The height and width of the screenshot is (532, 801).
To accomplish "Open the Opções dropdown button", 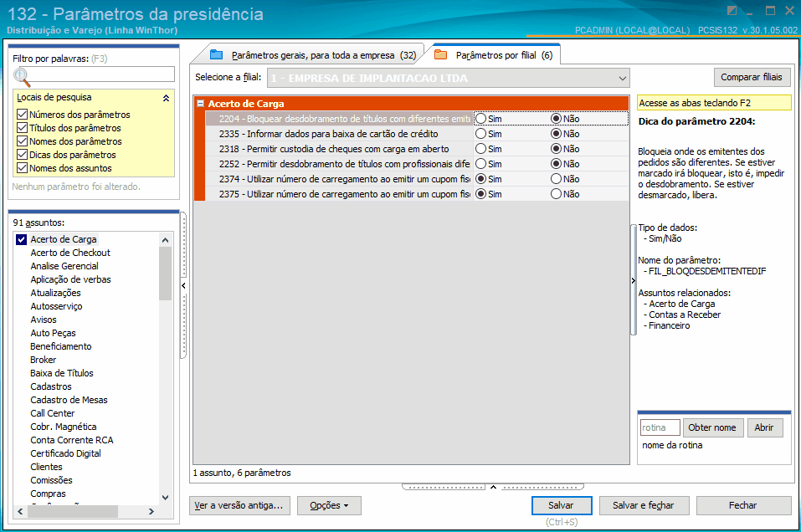I will 329,505.
